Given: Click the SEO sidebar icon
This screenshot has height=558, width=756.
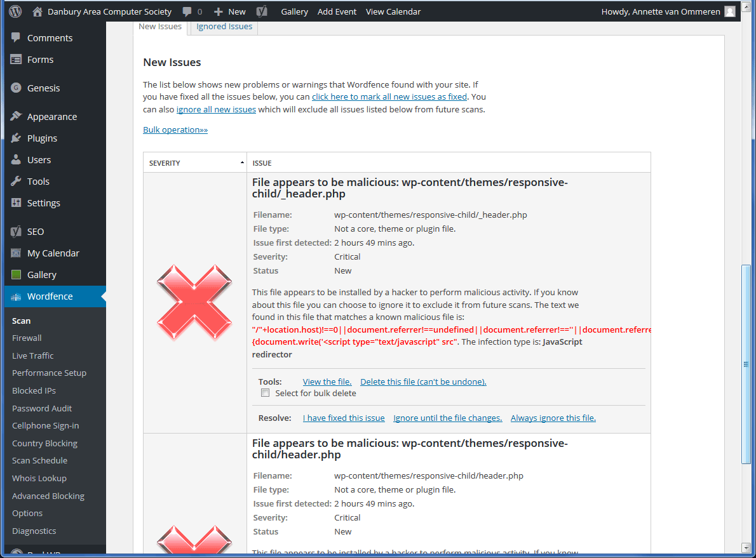Looking at the screenshot, I should tap(16, 231).
